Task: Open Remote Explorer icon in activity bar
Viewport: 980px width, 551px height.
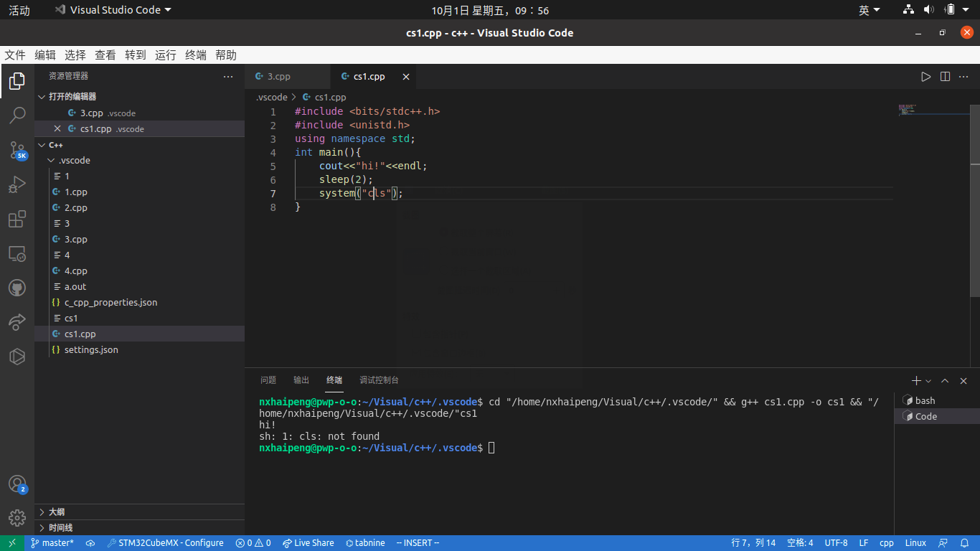Action: point(17,253)
